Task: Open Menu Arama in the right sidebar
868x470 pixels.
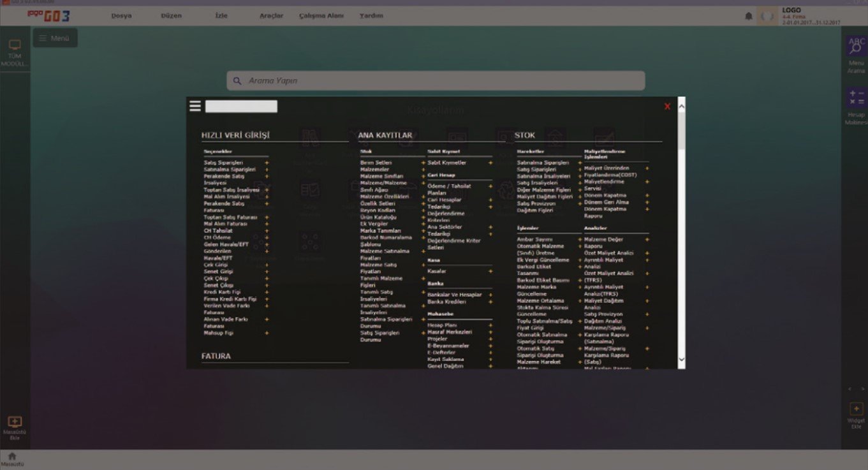Action: [x=856, y=47]
